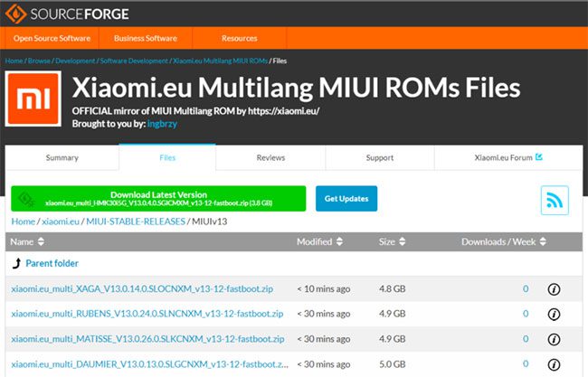Click the SourceForge logo icon
Viewport: 588px width, 377px height.
point(15,14)
